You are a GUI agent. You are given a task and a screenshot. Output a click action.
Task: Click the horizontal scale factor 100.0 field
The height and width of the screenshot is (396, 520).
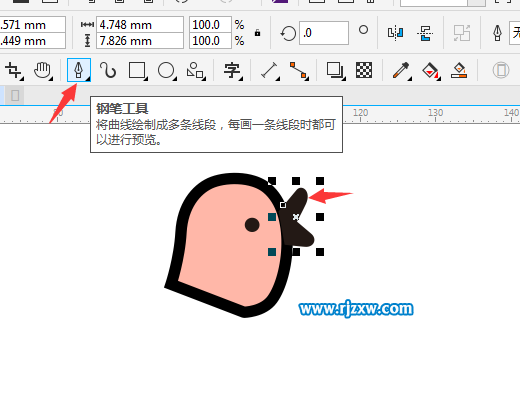210,25
